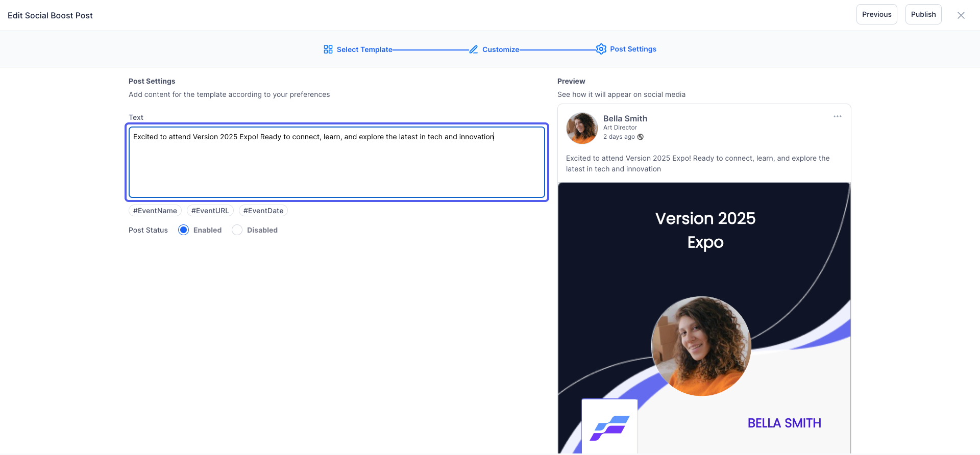980x455 pixels.
Task: Click the company logo on preview image
Action: tap(610, 427)
